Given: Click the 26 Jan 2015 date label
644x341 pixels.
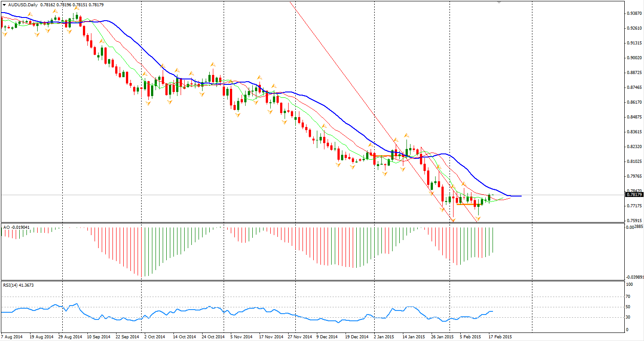Looking at the screenshot, I should coord(442,336).
